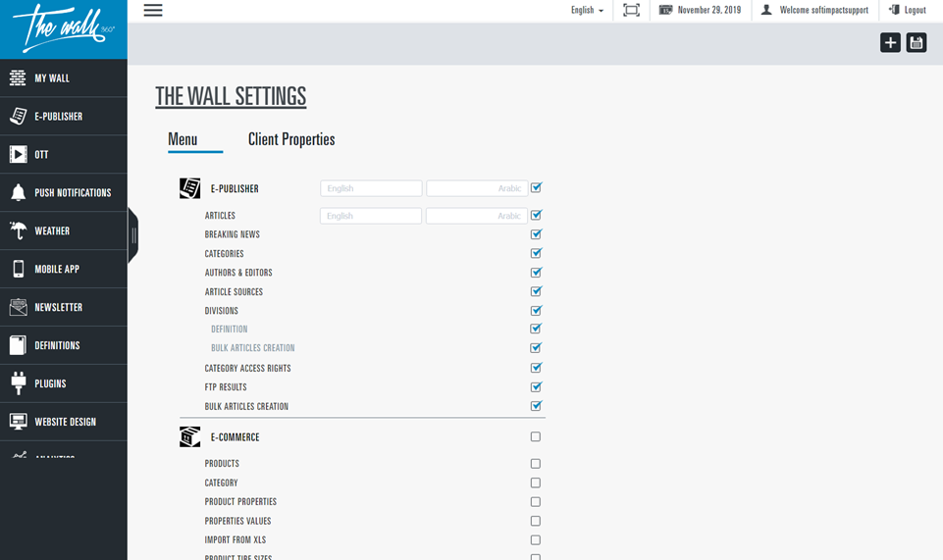Click E-Publisher Arabic name field
Viewport: 943px width, 560px height.
tap(477, 188)
